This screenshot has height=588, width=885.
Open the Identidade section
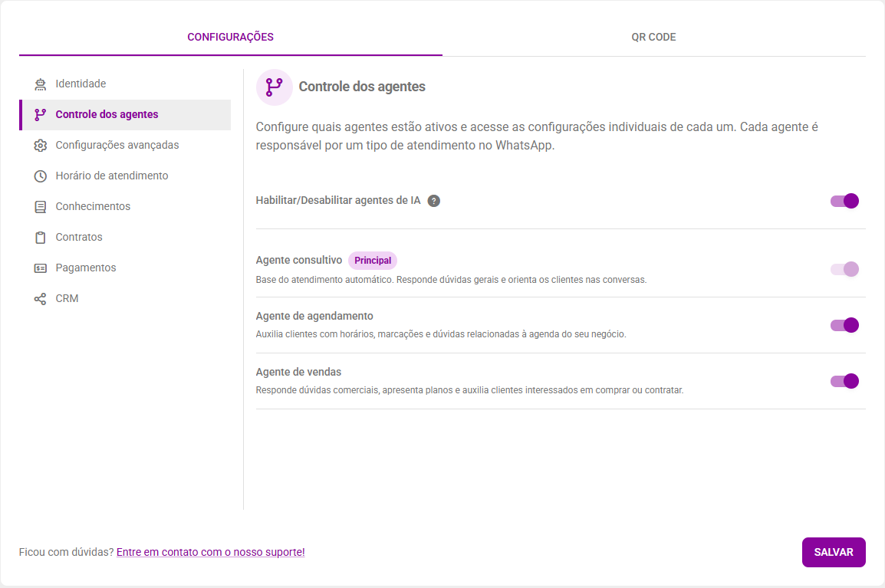[125, 84]
